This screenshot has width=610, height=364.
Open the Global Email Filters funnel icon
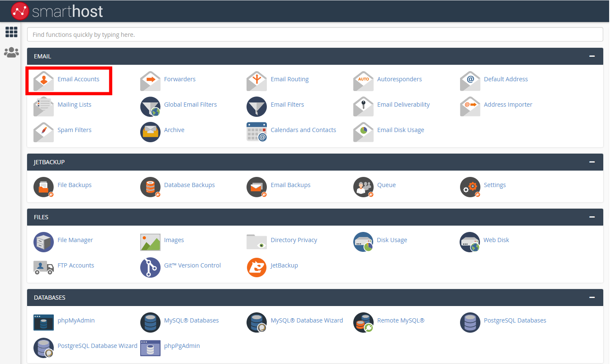[x=150, y=106]
